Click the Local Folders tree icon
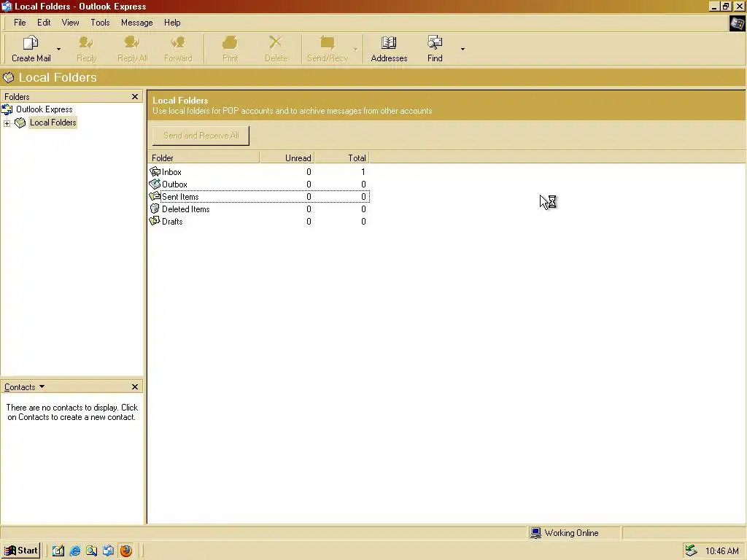747x560 pixels. point(20,122)
